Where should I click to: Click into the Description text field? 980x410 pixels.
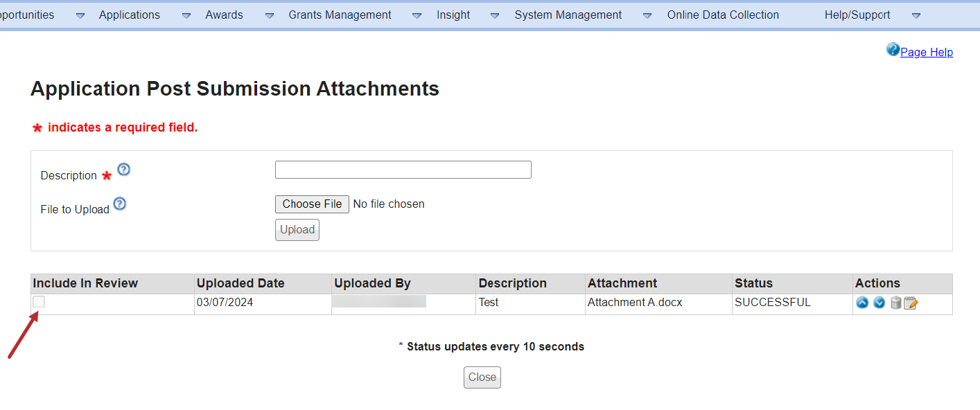[403, 170]
